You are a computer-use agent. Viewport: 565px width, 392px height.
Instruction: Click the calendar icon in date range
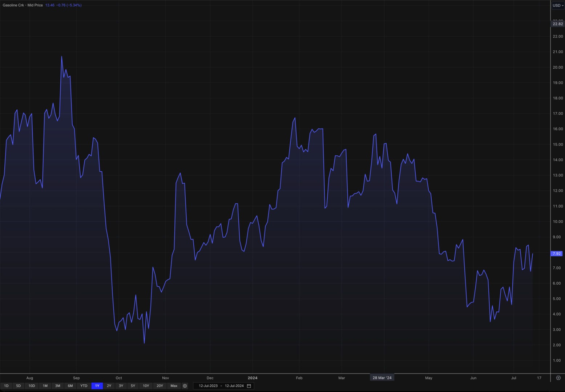click(249, 386)
